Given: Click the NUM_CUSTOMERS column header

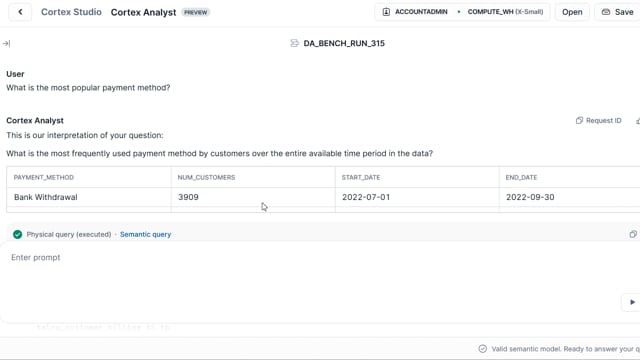Looking at the screenshot, I should pyautogui.click(x=206, y=178).
